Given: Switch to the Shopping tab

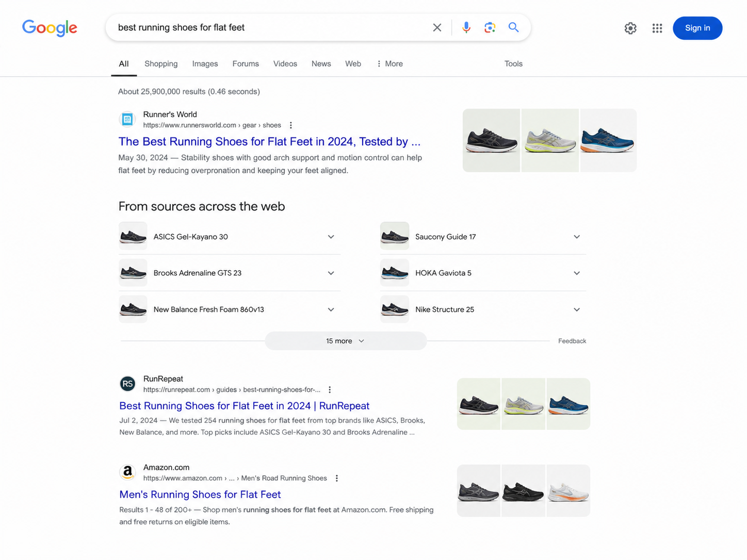Looking at the screenshot, I should click(161, 64).
